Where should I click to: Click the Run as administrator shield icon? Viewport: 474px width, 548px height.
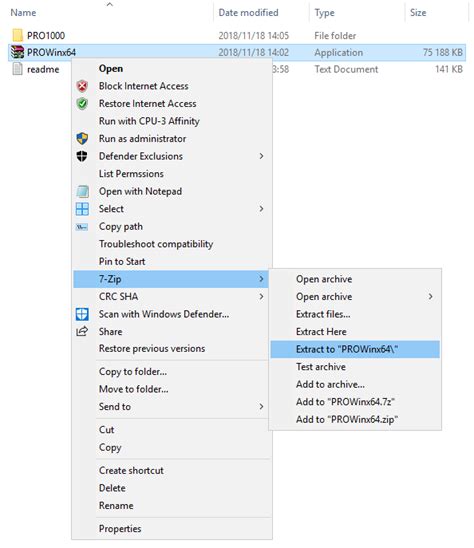tap(82, 139)
